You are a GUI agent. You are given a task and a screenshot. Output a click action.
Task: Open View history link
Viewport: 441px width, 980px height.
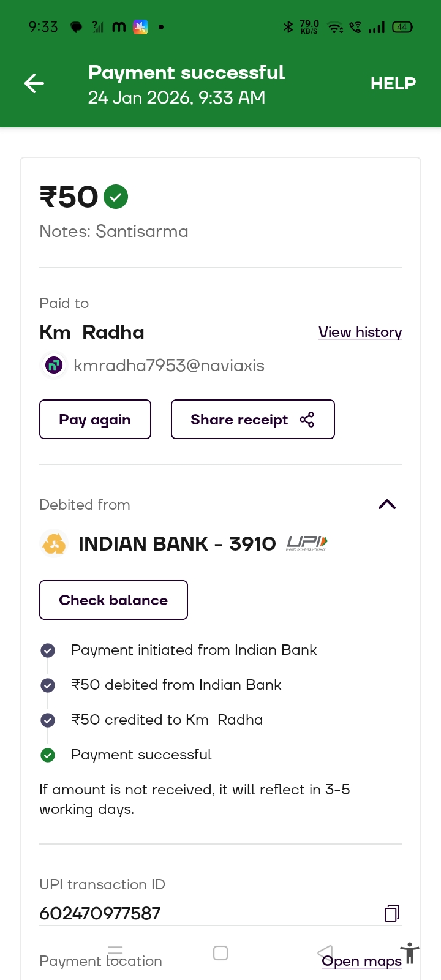click(x=360, y=332)
